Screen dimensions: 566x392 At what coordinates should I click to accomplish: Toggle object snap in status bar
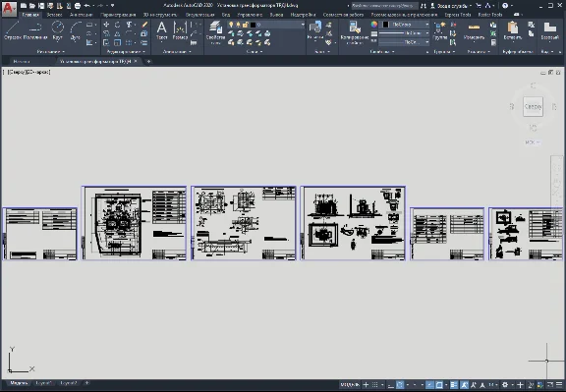tap(439, 385)
